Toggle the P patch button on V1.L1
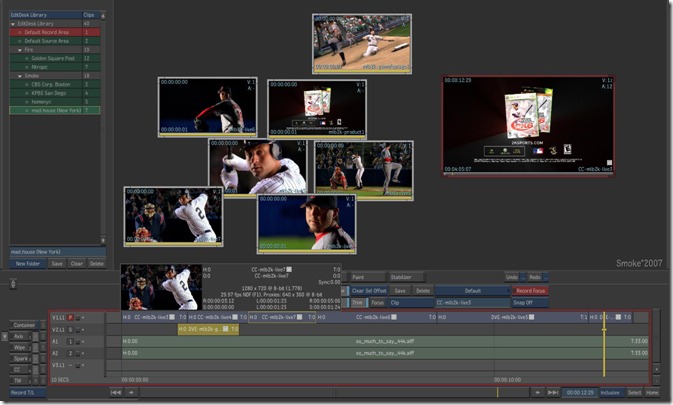This screenshot has height=405, width=673. tap(70, 317)
